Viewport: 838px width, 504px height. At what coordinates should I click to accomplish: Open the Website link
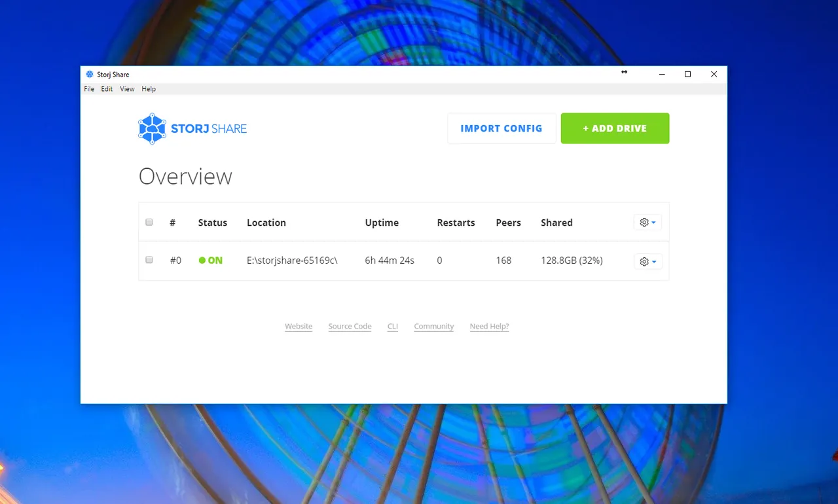[299, 327]
